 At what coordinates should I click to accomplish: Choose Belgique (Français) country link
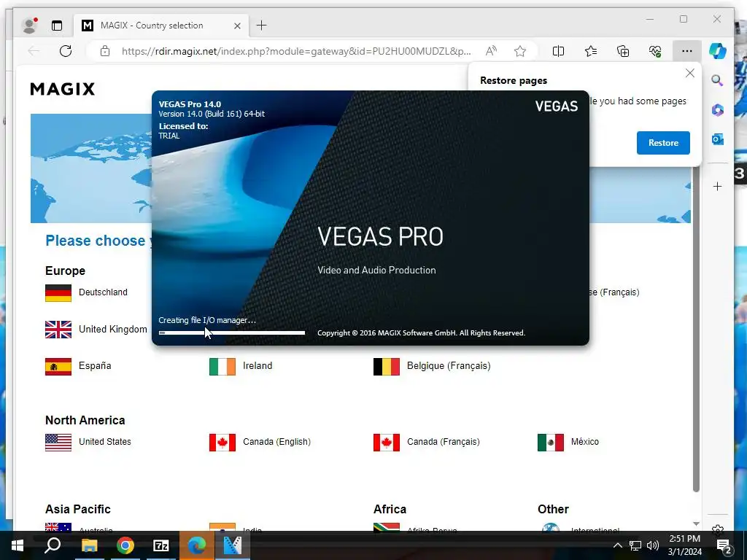point(449,366)
